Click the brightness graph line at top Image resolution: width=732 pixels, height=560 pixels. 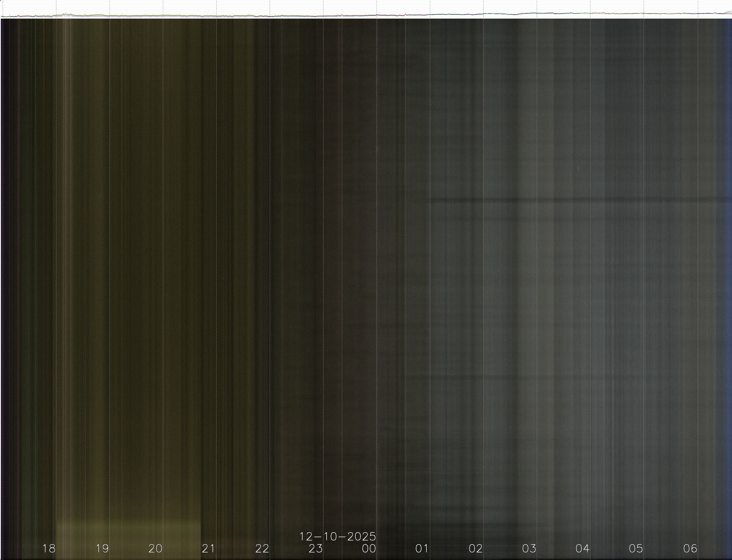(x=366, y=15)
